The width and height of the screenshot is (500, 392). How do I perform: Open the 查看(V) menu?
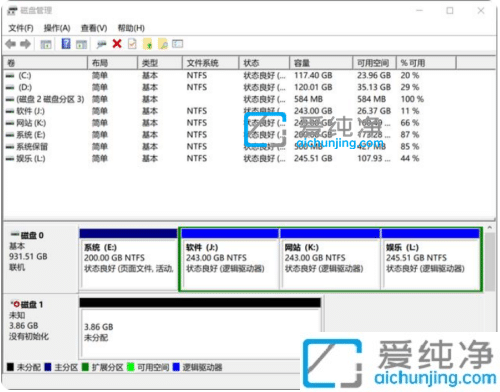click(94, 28)
